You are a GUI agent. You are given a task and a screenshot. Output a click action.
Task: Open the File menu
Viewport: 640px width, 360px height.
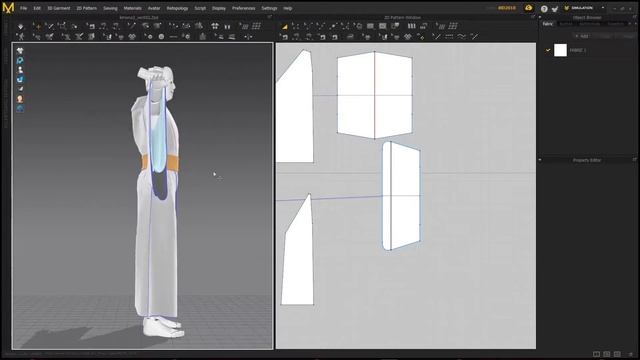click(23, 8)
